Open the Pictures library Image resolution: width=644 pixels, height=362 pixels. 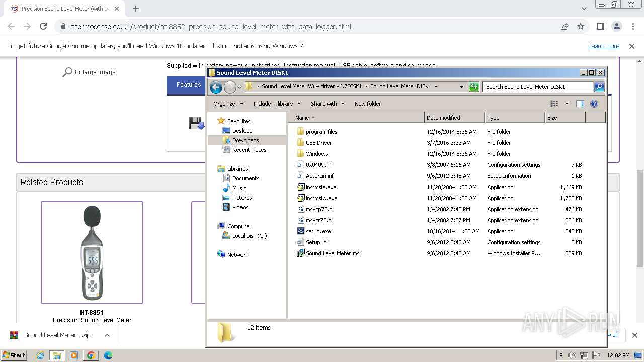(242, 198)
